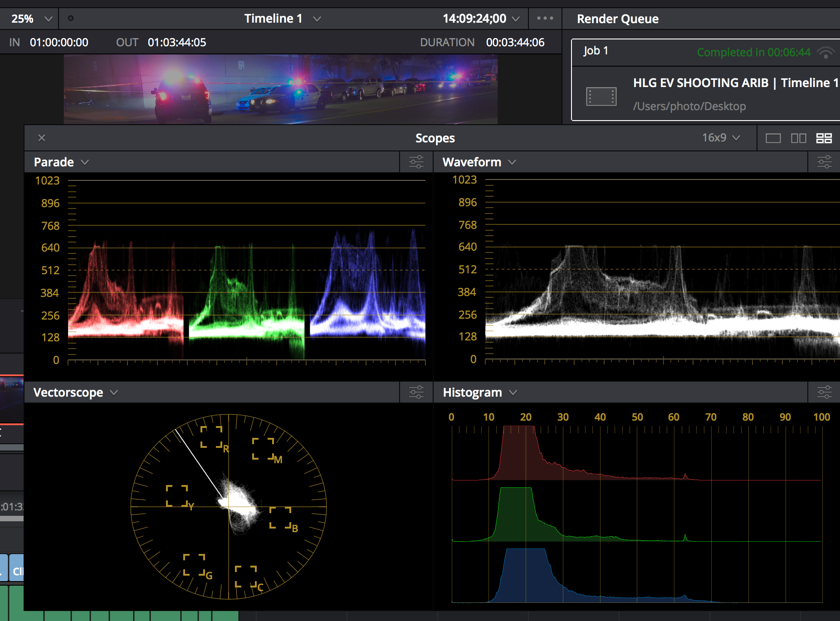This screenshot has height=621, width=840.
Task: Switch scopes to single view layout
Action: click(773, 138)
